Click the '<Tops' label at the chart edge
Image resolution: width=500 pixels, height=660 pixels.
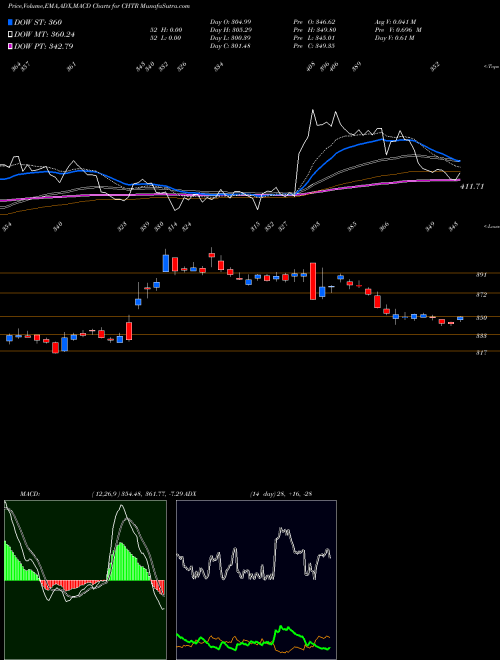[x=492, y=66]
